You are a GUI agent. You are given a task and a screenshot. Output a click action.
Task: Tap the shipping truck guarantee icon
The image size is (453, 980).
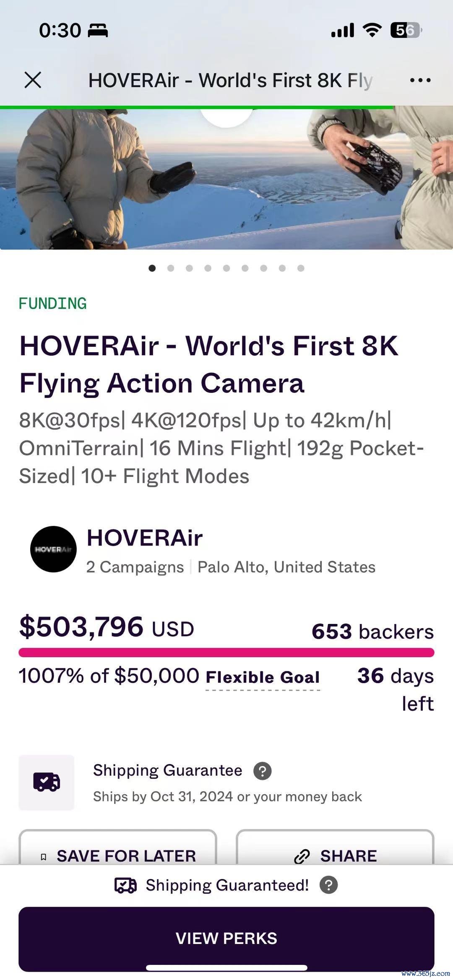[x=47, y=782]
